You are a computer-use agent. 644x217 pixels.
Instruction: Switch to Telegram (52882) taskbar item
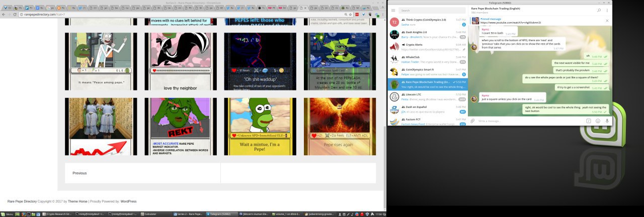tap(220, 214)
